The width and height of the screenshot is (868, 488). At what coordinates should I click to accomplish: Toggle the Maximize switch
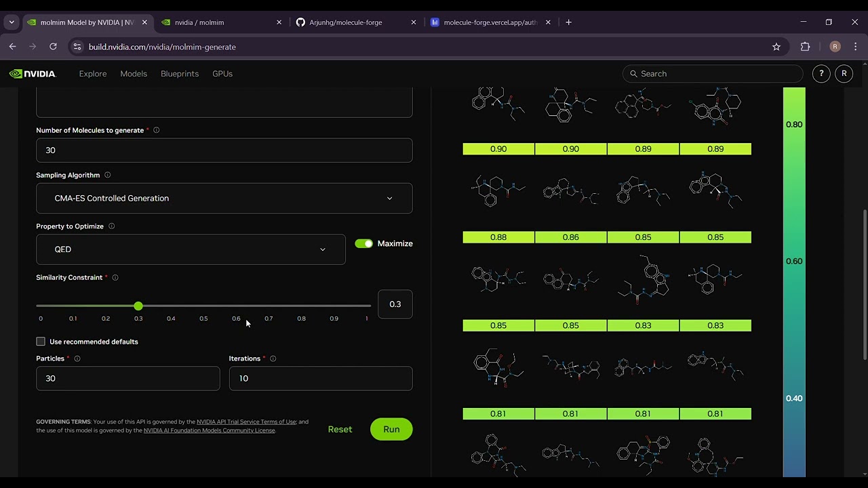click(364, 243)
